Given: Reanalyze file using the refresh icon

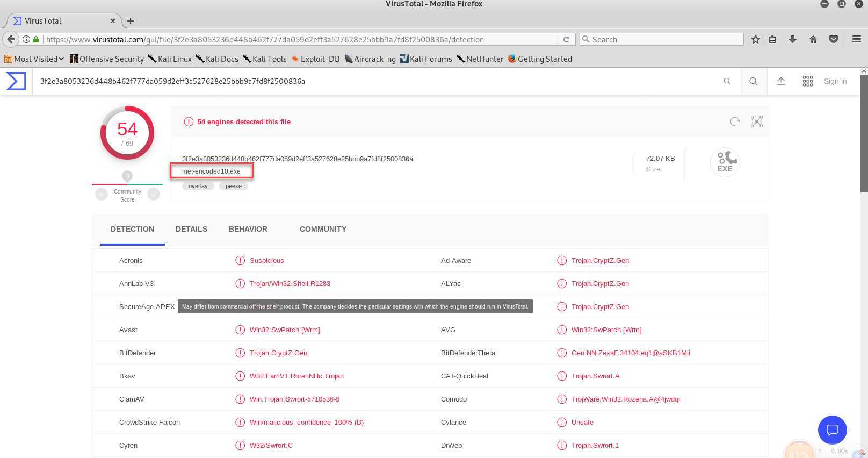Looking at the screenshot, I should click(x=735, y=121).
